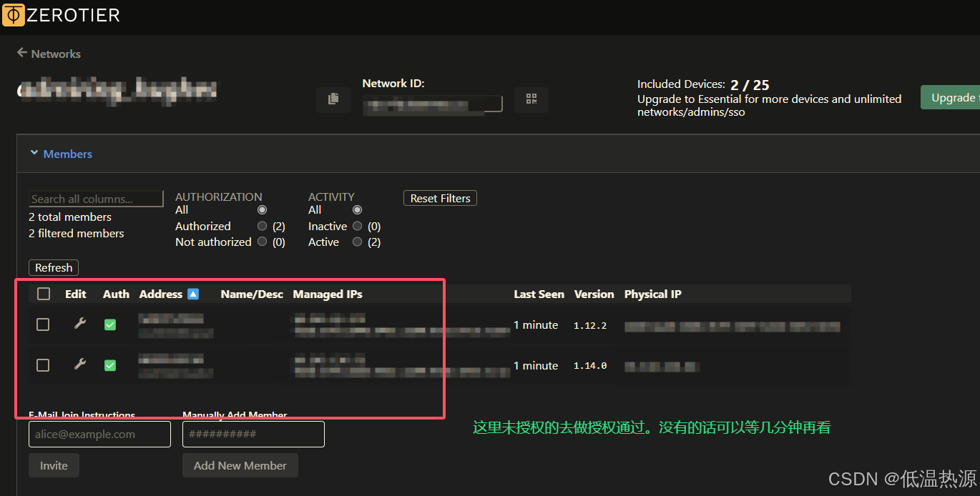
Task: Filter by Inactive members
Action: (357, 226)
